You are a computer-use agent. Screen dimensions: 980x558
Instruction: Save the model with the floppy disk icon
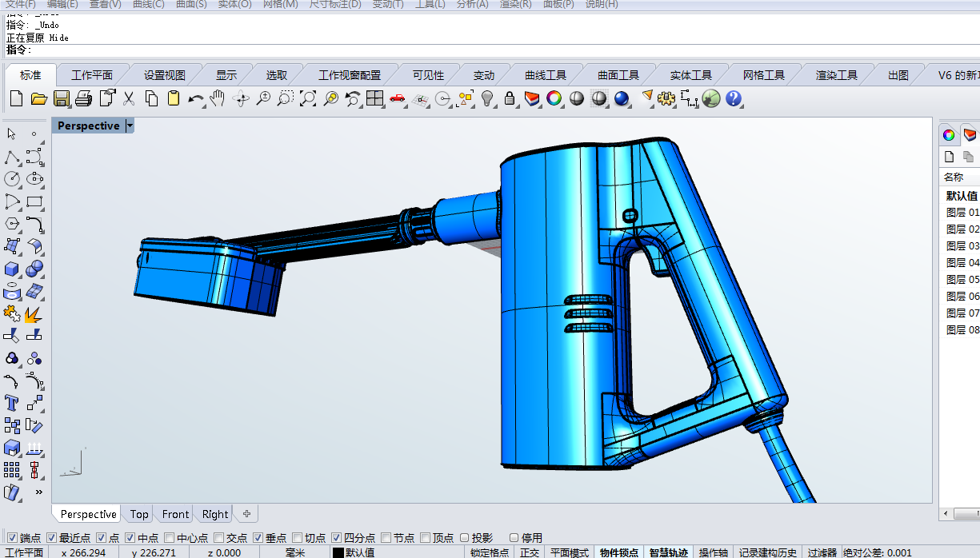pyautogui.click(x=62, y=98)
